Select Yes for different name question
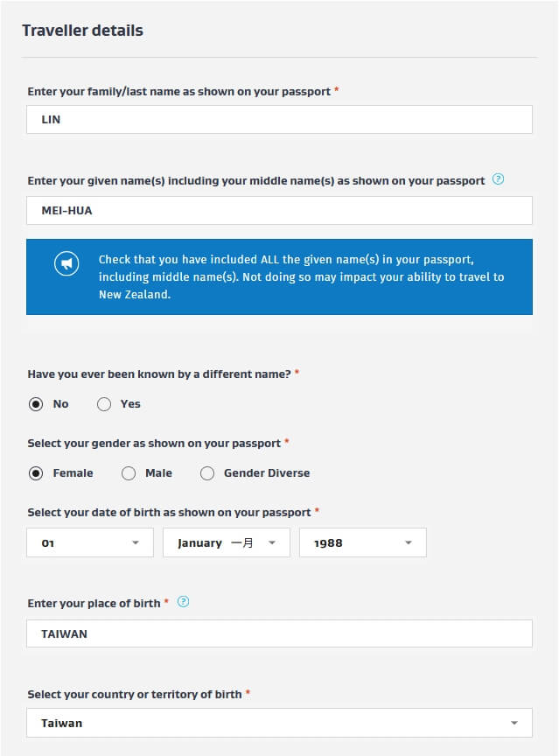Image resolution: width=559 pixels, height=756 pixels. tap(104, 404)
